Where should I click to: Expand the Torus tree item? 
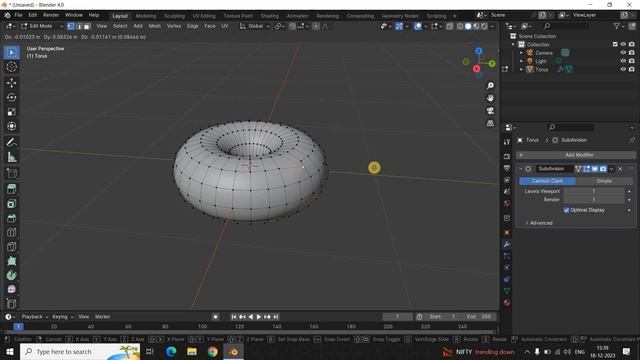tap(521, 69)
